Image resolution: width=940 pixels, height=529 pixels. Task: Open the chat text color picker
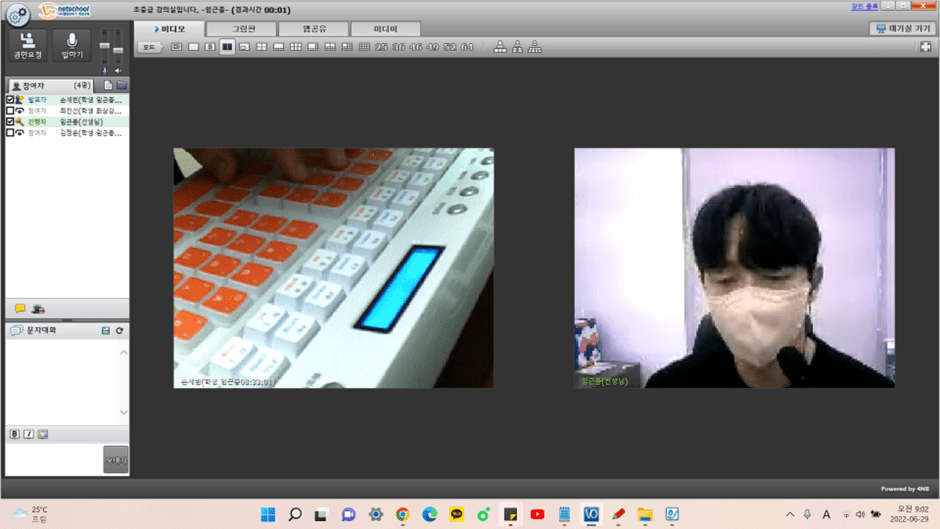42,434
